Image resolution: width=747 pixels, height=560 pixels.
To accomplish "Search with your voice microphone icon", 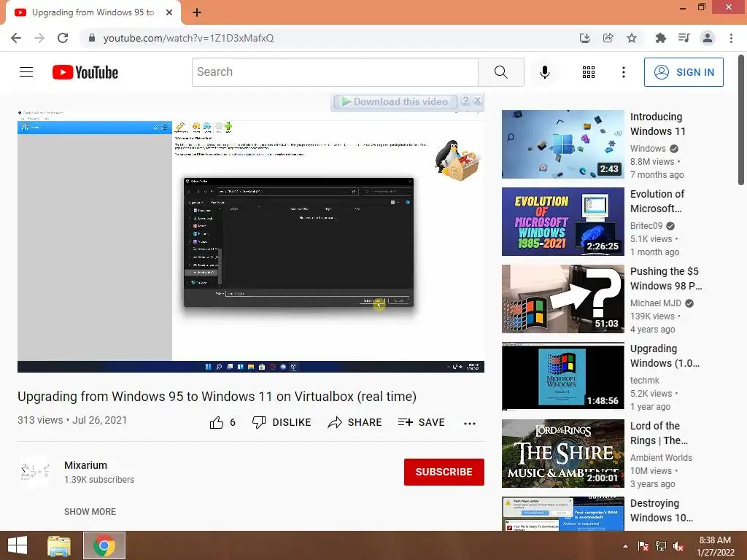I will 544,72.
